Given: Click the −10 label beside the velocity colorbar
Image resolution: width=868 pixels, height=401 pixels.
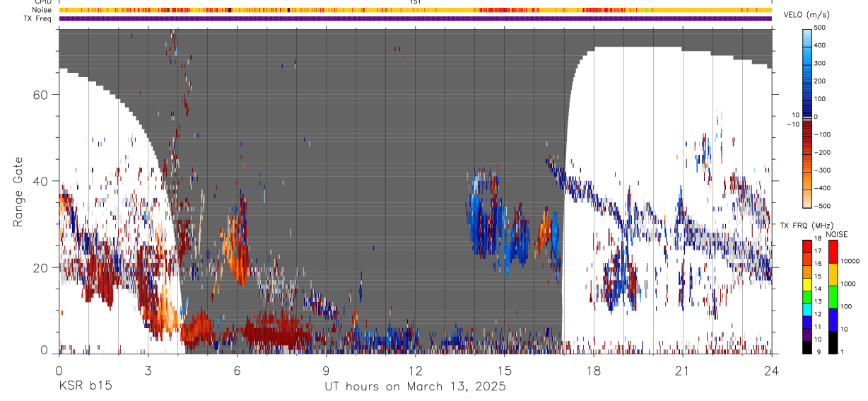Looking at the screenshot, I should [x=792, y=124].
